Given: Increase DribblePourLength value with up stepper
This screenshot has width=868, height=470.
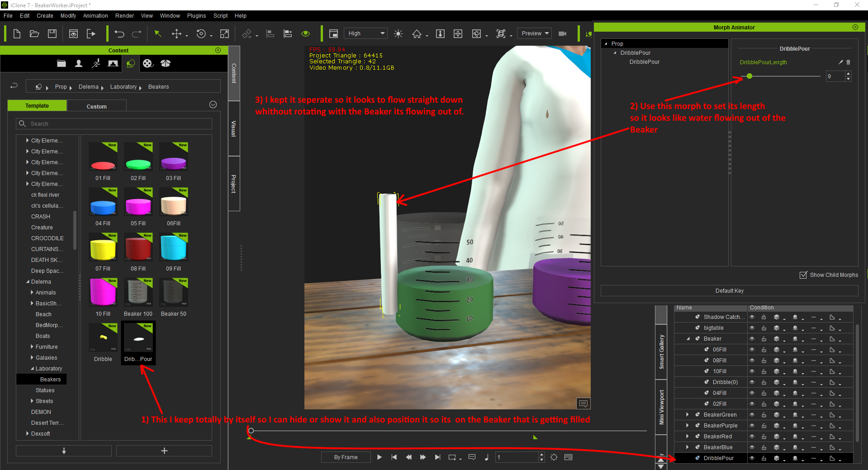Looking at the screenshot, I should (849, 73).
